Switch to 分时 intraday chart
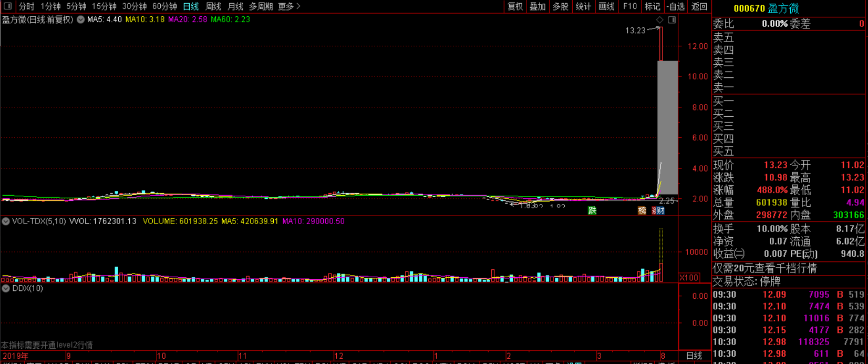The width and height of the screenshot is (868, 364). (26, 7)
